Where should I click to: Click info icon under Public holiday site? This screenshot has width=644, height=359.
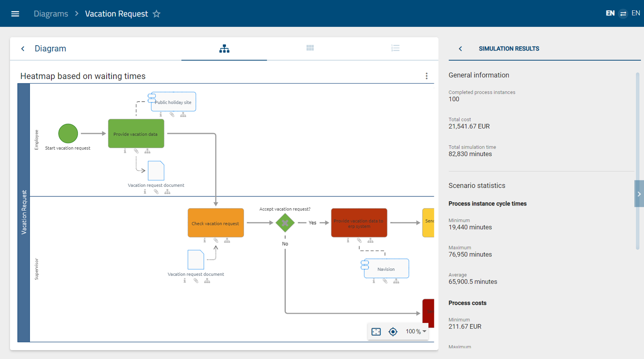(161, 114)
